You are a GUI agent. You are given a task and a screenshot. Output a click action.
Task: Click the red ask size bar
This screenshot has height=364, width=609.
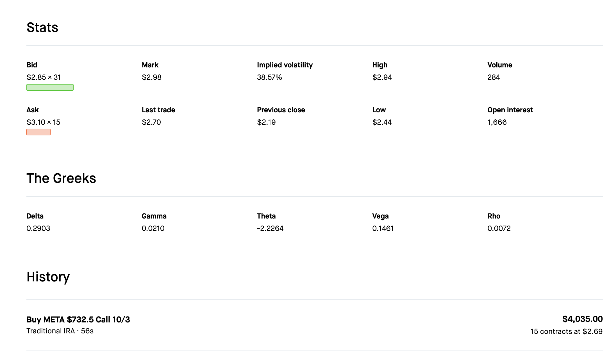[38, 132]
